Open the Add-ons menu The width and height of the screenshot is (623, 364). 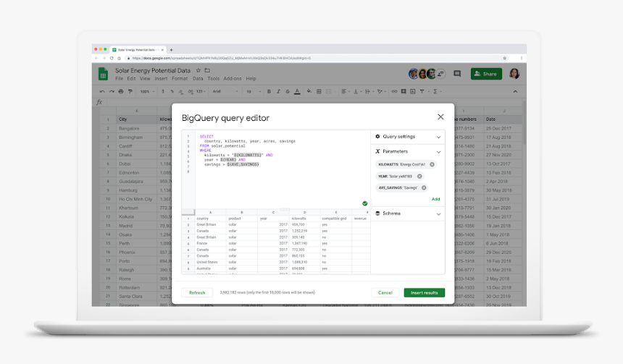click(233, 79)
